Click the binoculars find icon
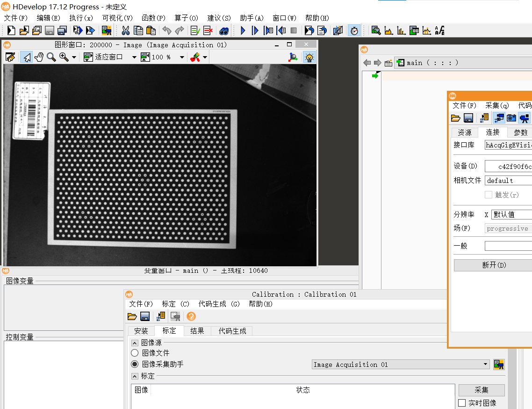 (223, 31)
